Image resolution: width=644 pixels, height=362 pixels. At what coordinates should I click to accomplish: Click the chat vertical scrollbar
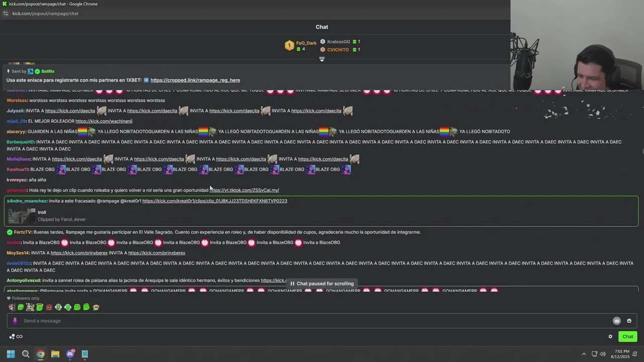coord(642,151)
